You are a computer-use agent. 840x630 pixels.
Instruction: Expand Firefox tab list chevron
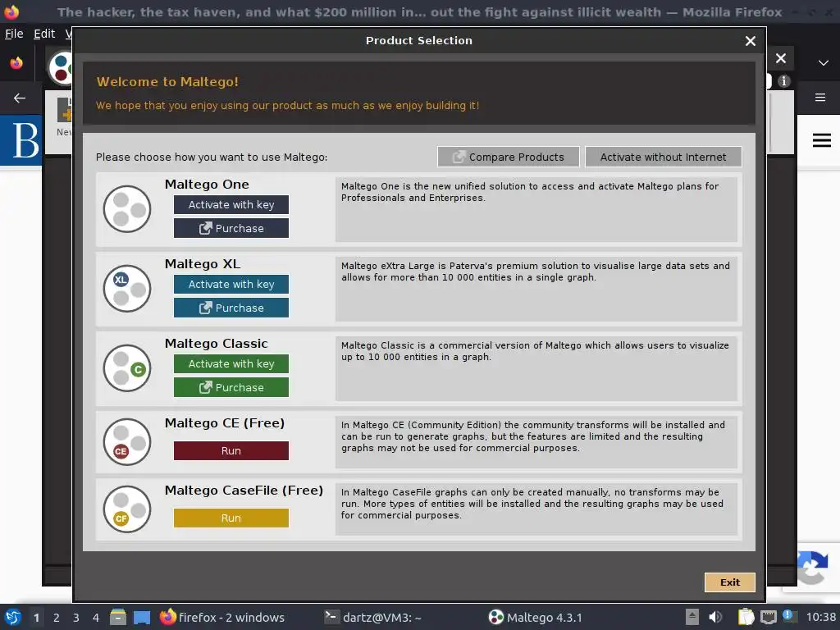coord(824,62)
